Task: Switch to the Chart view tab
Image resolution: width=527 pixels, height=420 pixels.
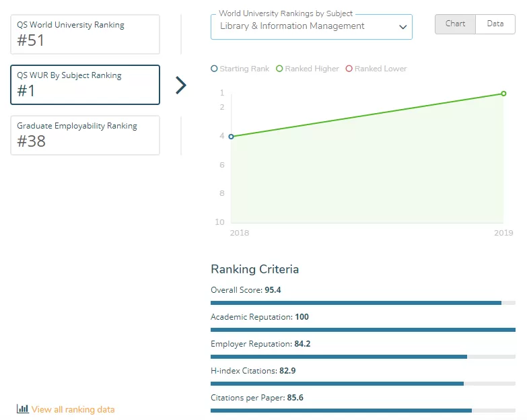Action: click(x=455, y=24)
